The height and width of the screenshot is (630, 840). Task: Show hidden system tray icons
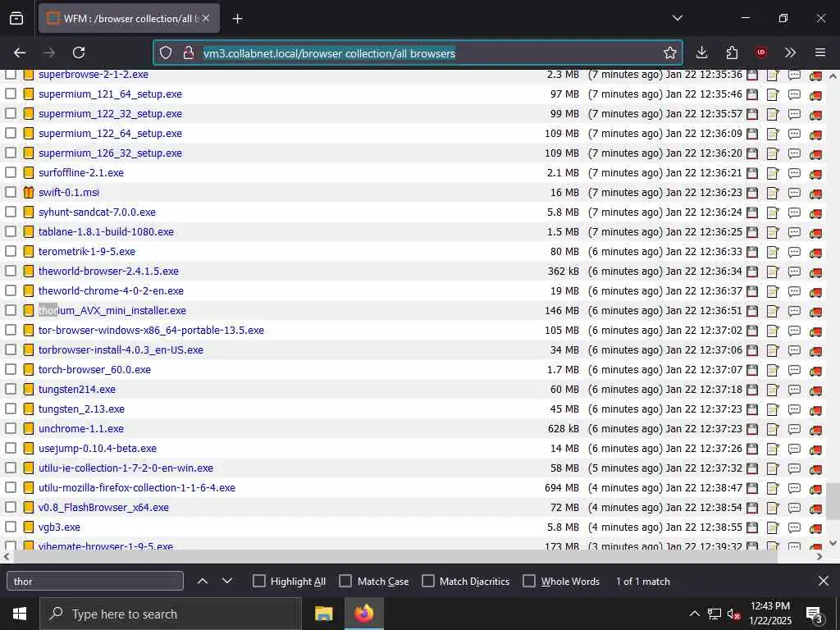pyautogui.click(x=694, y=614)
